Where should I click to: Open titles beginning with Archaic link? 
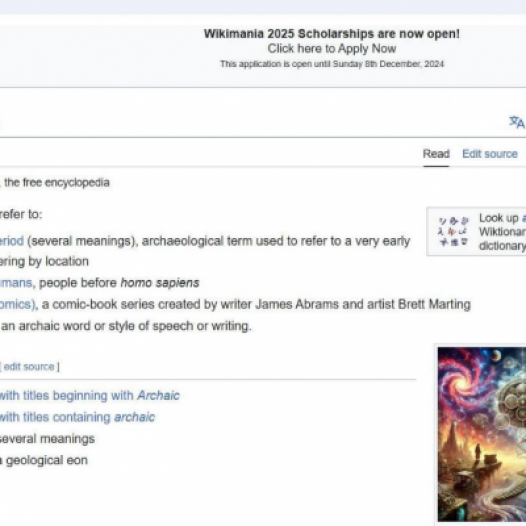click(90, 396)
